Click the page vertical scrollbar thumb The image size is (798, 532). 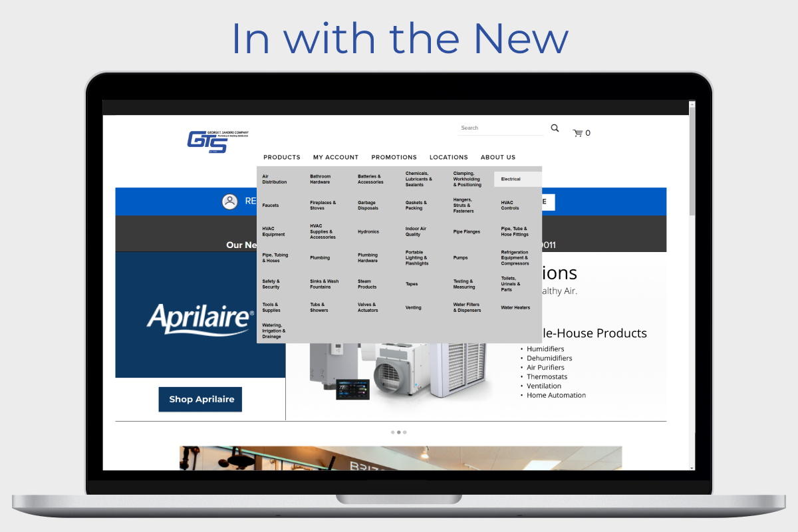coord(693,161)
